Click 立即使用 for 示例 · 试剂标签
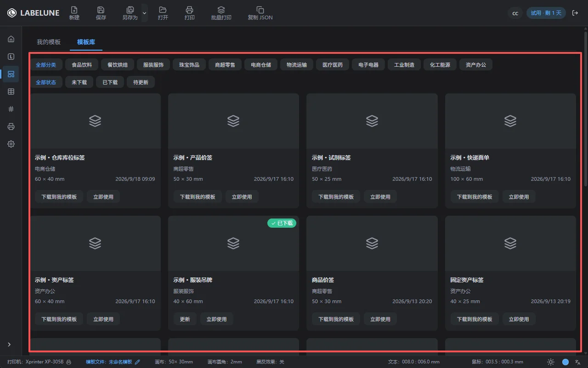Image resolution: width=588 pixels, height=368 pixels. (x=380, y=197)
